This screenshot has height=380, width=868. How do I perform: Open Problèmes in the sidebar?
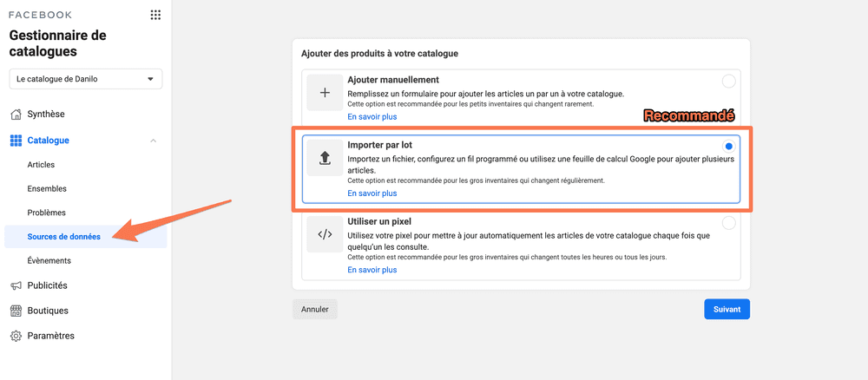46,213
